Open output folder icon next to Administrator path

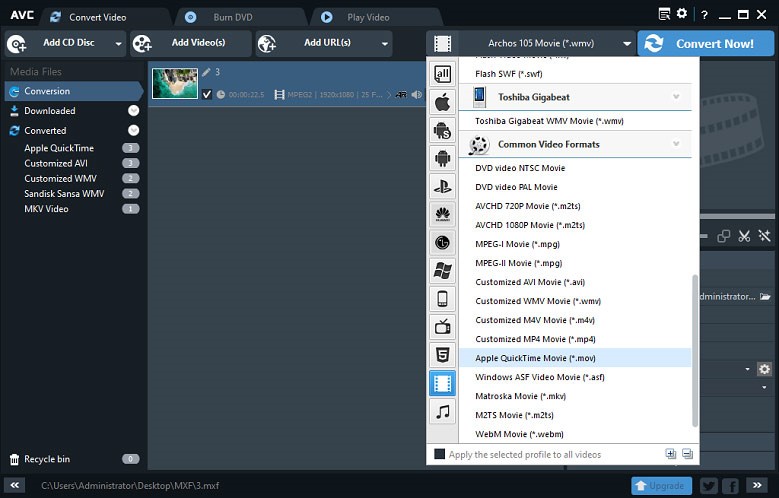(x=765, y=297)
